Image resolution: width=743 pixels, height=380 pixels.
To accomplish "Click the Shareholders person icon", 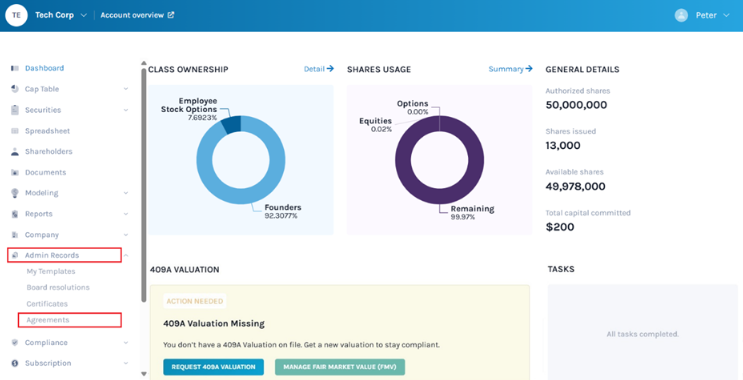I will pos(15,152).
